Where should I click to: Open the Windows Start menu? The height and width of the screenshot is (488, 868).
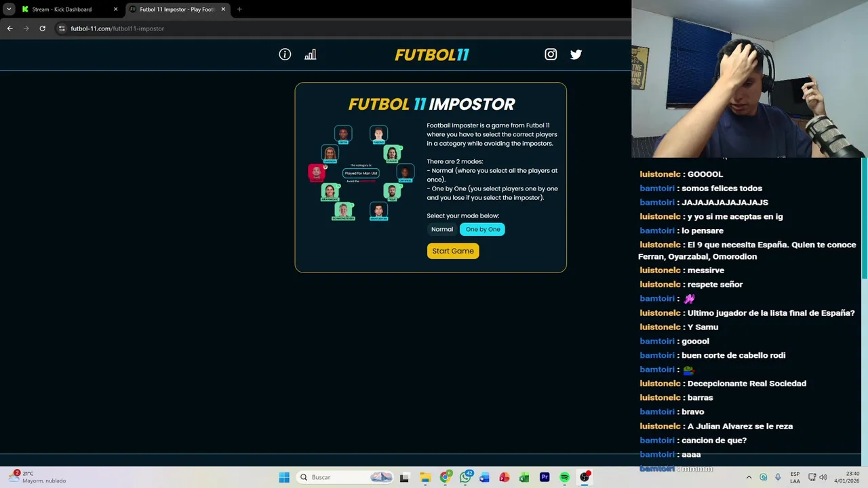(284, 477)
